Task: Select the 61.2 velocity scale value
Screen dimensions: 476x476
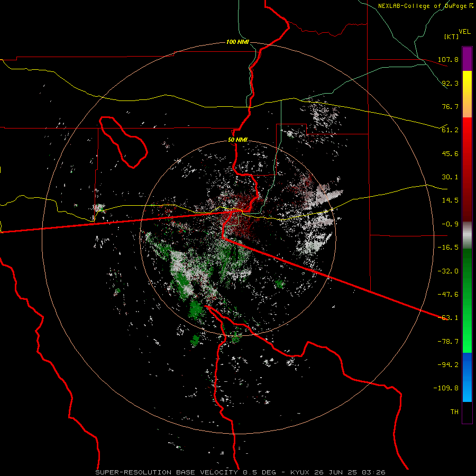Action: click(450, 130)
